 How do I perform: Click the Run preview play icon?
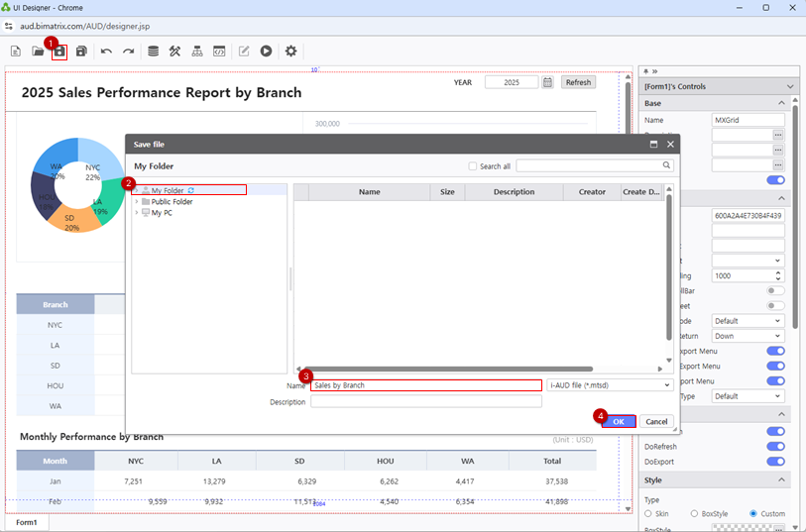pyautogui.click(x=266, y=52)
